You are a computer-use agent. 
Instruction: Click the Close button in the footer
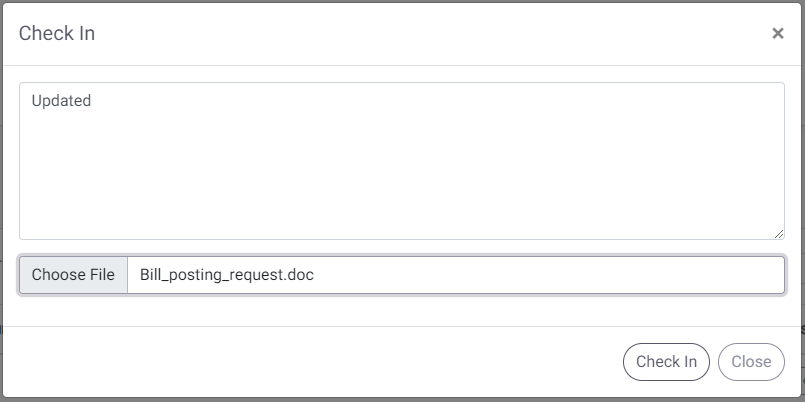tap(751, 362)
